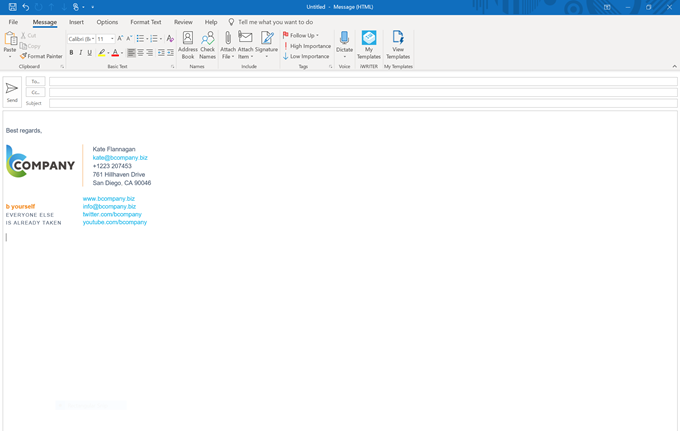This screenshot has width=680, height=431.
Task: Open the Address Book
Action: point(188,45)
